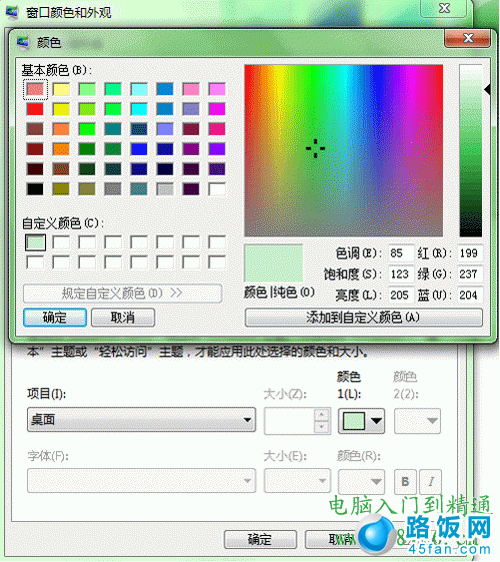Image resolution: width=500 pixels, height=562 pixels.
Task: Select the white basic color swatch
Action: 217,189
